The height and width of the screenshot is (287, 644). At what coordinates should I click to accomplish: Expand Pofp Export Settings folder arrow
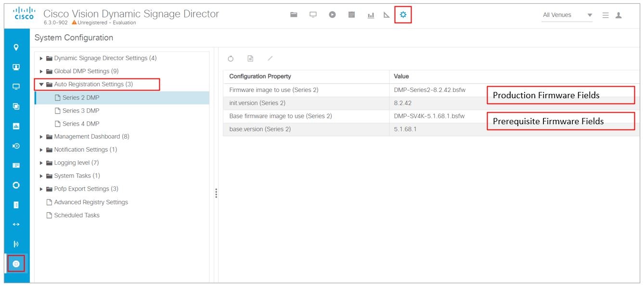pyautogui.click(x=41, y=189)
